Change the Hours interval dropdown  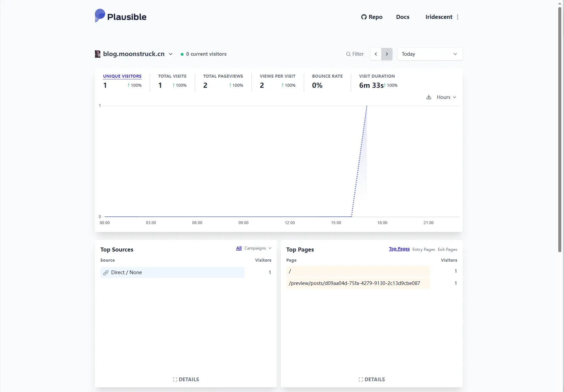pyautogui.click(x=446, y=97)
